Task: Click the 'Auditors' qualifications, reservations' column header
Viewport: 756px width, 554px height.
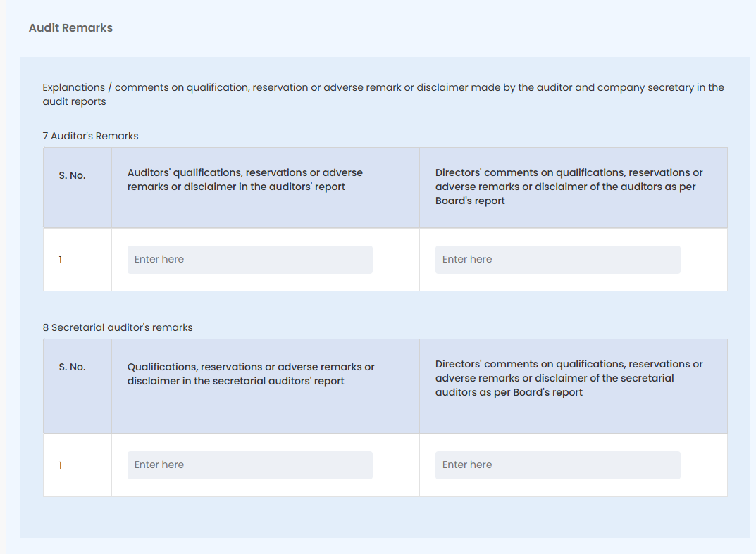Action: point(244,180)
